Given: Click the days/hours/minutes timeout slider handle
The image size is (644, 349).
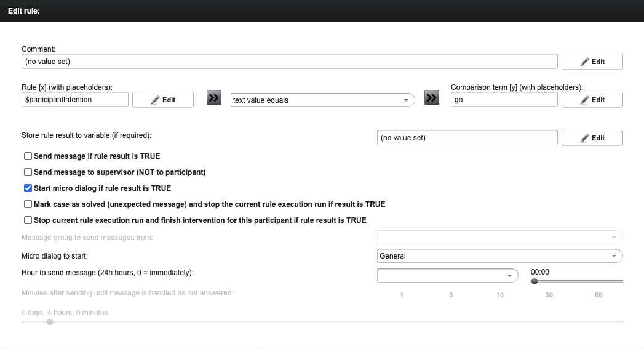Looking at the screenshot, I should pyautogui.click(x=50, y=322).
